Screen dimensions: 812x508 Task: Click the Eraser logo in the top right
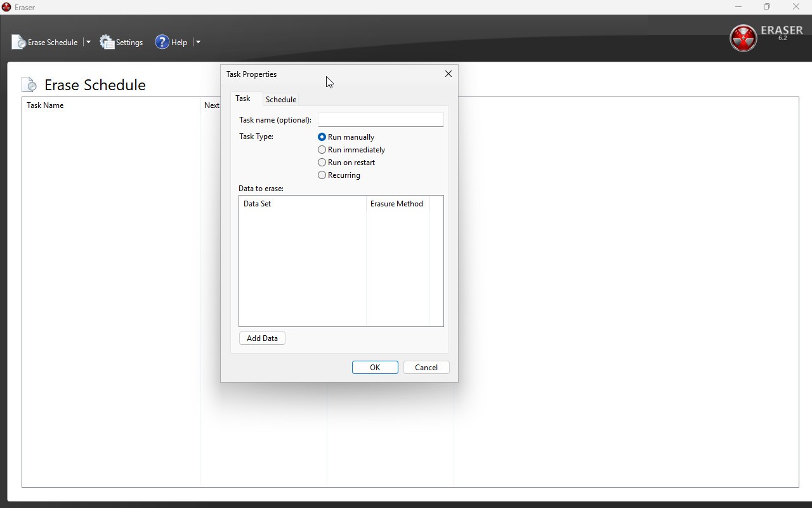coord(743,38)
